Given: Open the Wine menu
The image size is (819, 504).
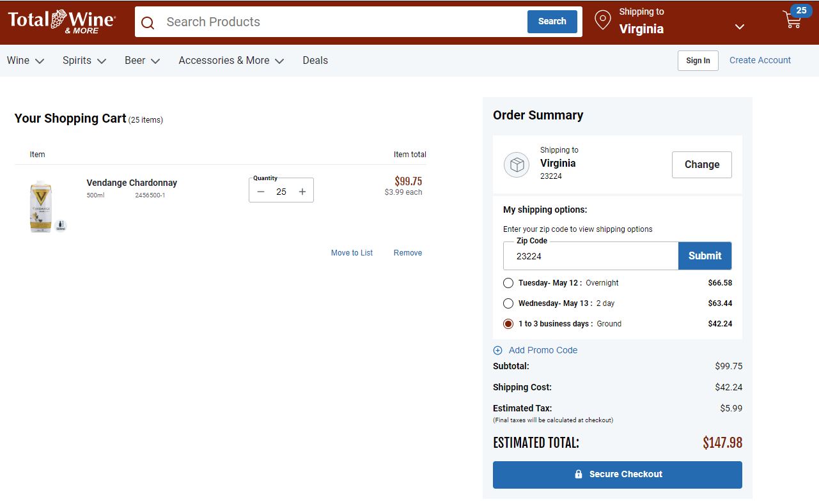Looking at the screenshot, I should 26,61.
